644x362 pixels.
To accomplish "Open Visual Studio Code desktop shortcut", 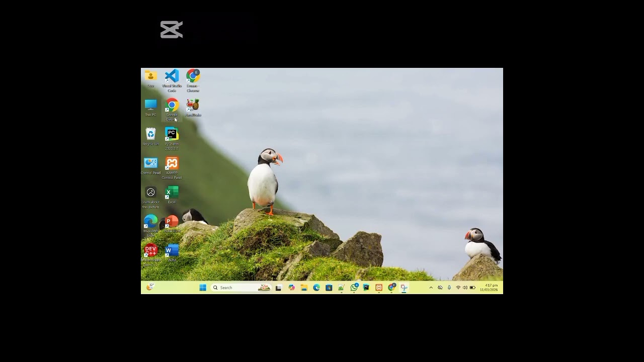I will pyautogui.click(x=172, y=80).
